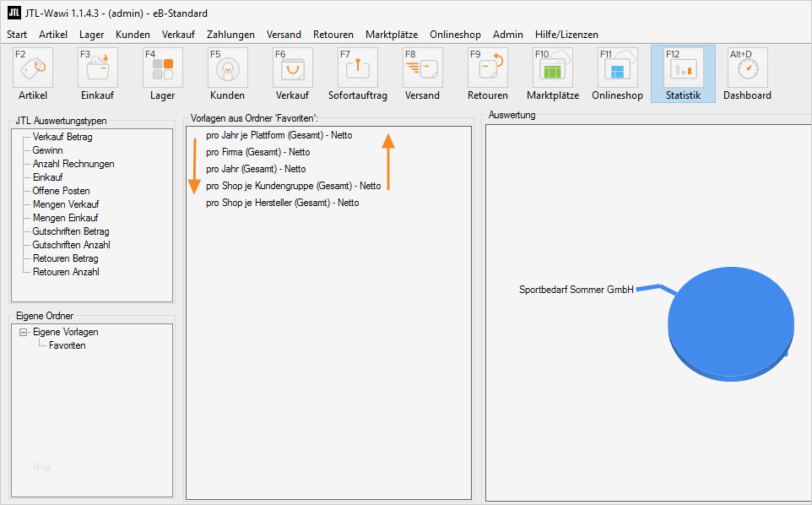The height and width of the screenshot is (505, 812).
Task: Select Gewinn in Auswertungstypen tree
Action: pos(47,150)
